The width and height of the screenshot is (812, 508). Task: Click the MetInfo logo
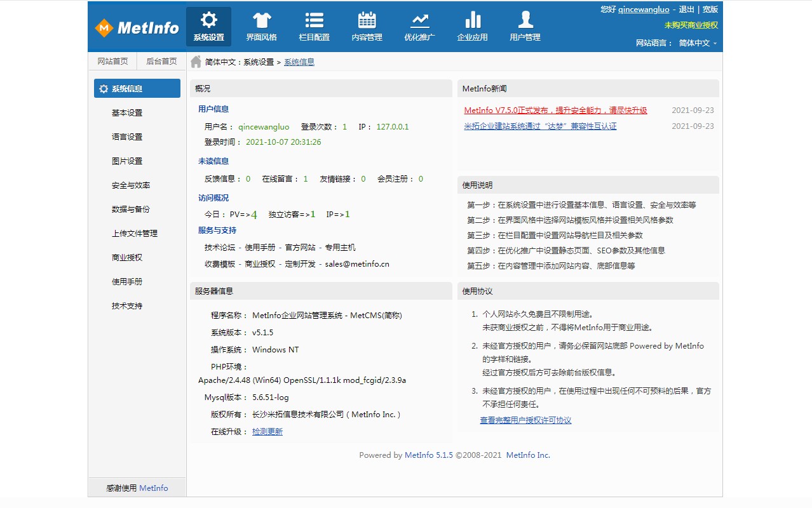[137, 27]
